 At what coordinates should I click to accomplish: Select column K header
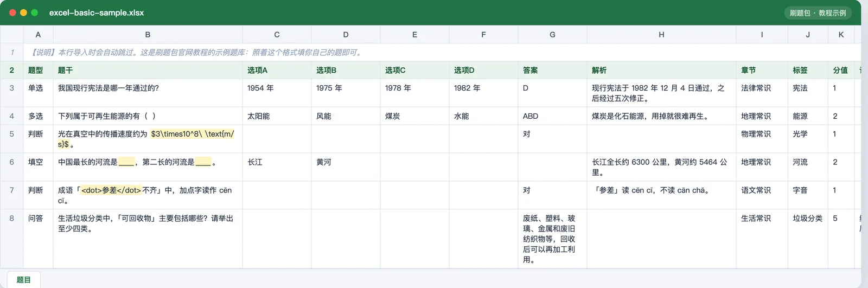click(x=841, y=34)
